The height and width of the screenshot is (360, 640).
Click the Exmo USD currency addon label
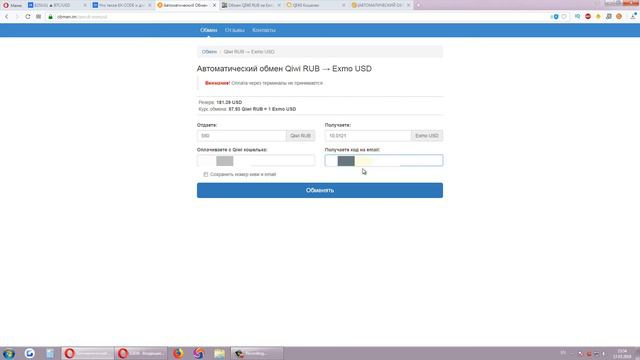427,136
